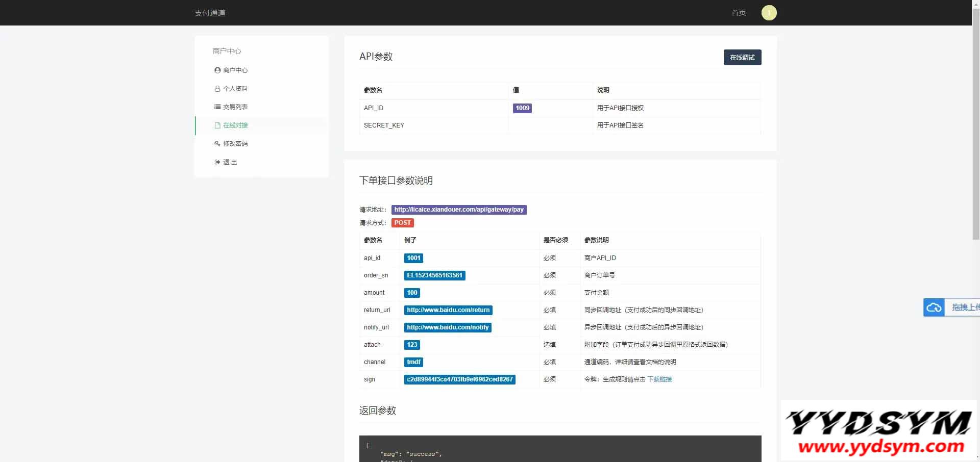The height and width of the screenshot is (462, 980).
Task: Click the request URL gateway/pay badge
Action: (458, 210)
